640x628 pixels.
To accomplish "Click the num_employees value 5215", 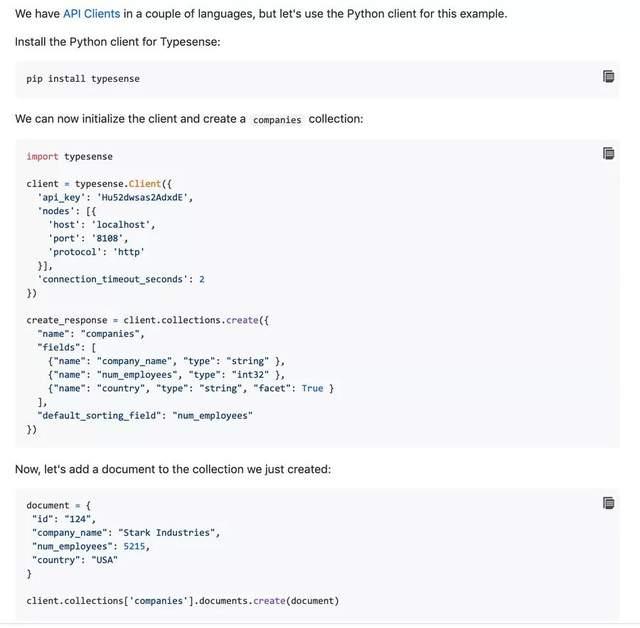I will [x=134, y=546].
